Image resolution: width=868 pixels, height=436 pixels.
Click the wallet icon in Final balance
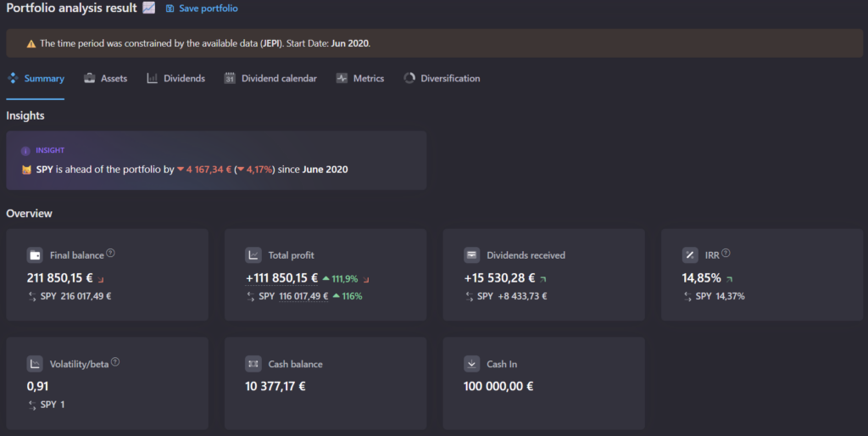coord(35,254)
